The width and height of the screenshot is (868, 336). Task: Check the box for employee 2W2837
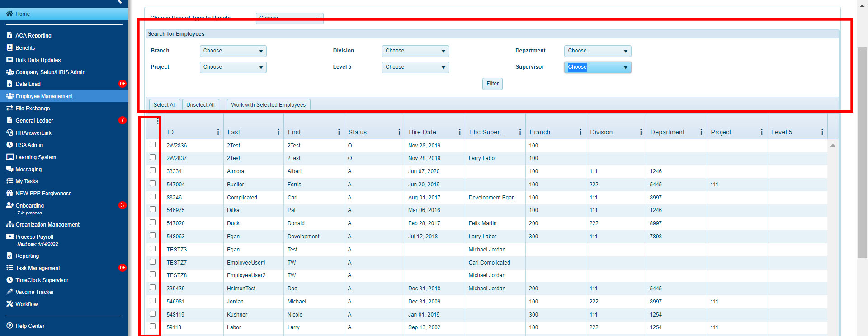152,157
